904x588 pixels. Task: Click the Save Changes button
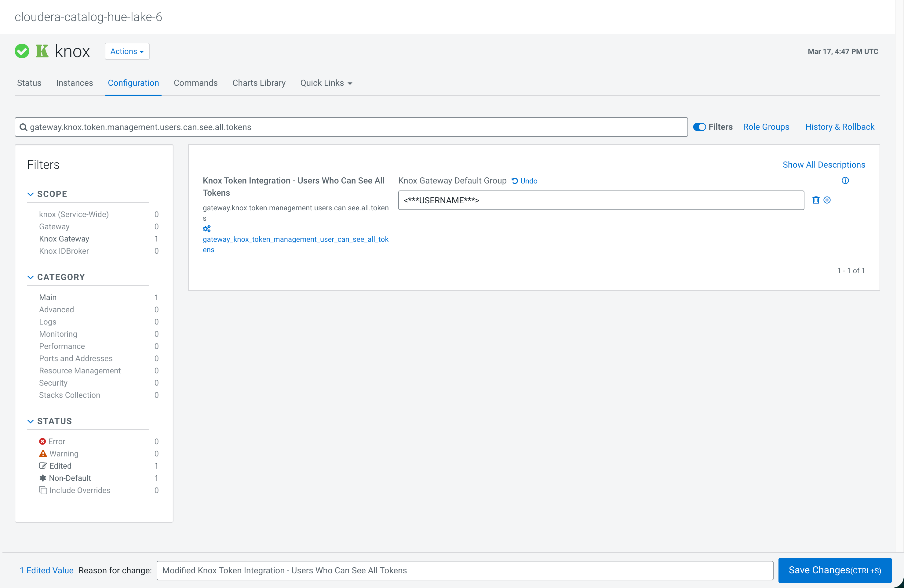(834, 570)
